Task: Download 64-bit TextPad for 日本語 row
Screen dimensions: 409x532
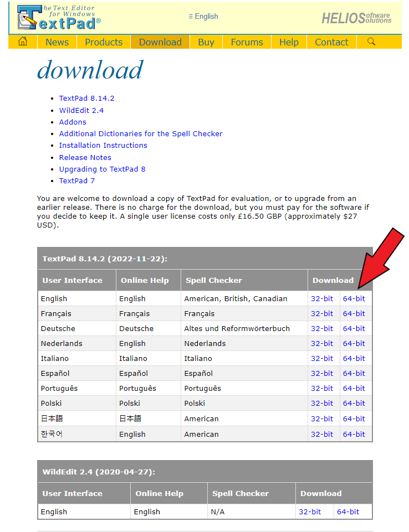Action: pyautogui.click(x=354, y=419)
